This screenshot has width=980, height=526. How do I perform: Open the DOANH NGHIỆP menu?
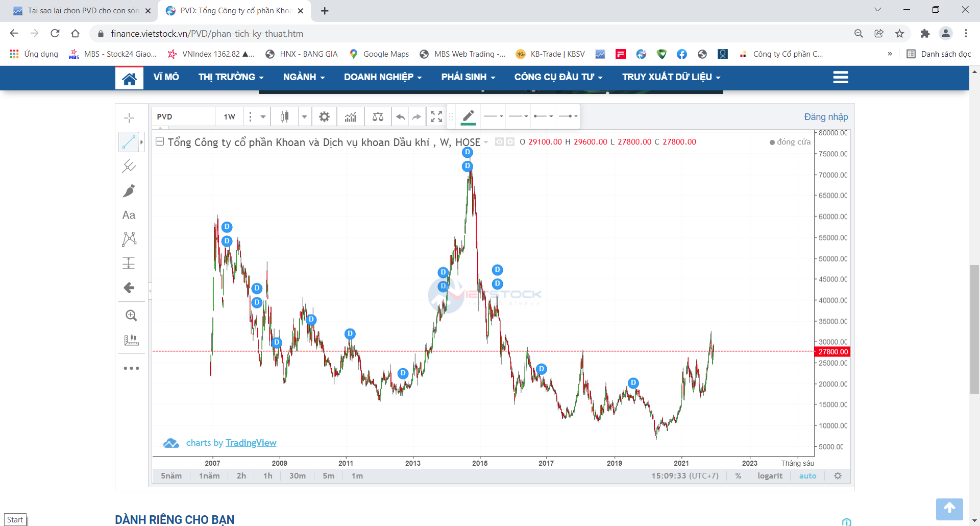pos(383,77)
